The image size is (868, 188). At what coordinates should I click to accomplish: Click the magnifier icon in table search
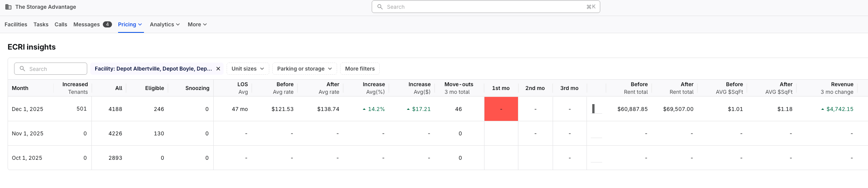pyautogui.click(x=22, y=69)
